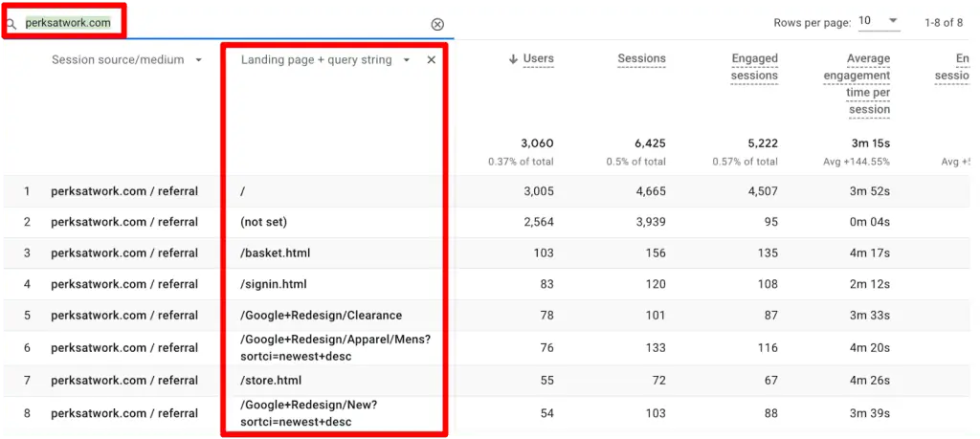Open the Rows per page dropdown
Image resolution: width=980 pixels, height=439 pixels.
point(879,21)
